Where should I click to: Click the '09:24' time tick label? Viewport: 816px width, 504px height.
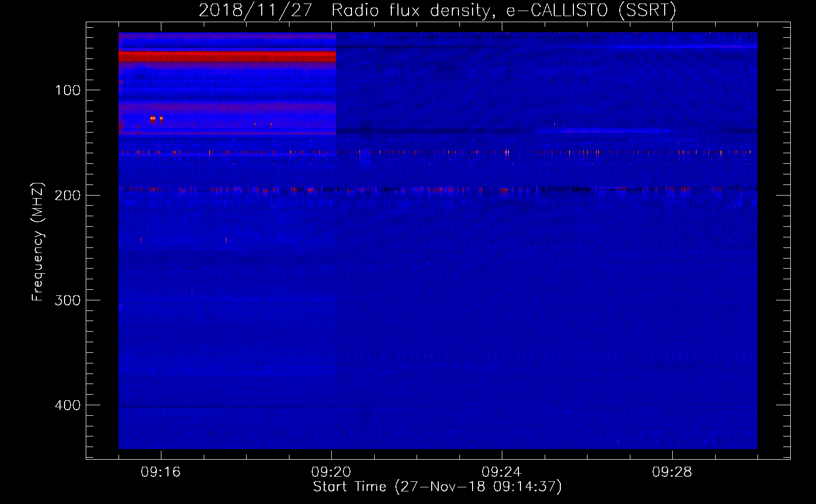click(x=502, y=472)
